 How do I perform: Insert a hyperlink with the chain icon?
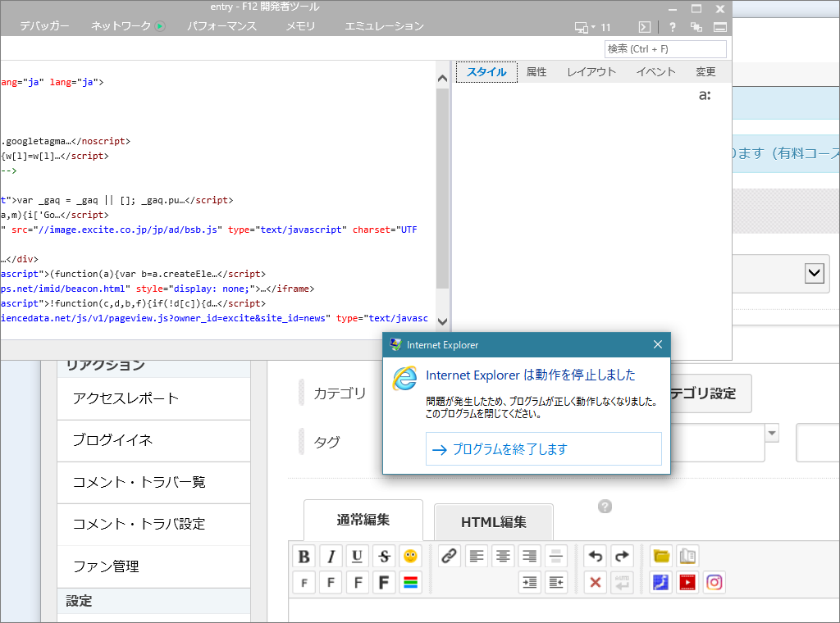(449, 557)
